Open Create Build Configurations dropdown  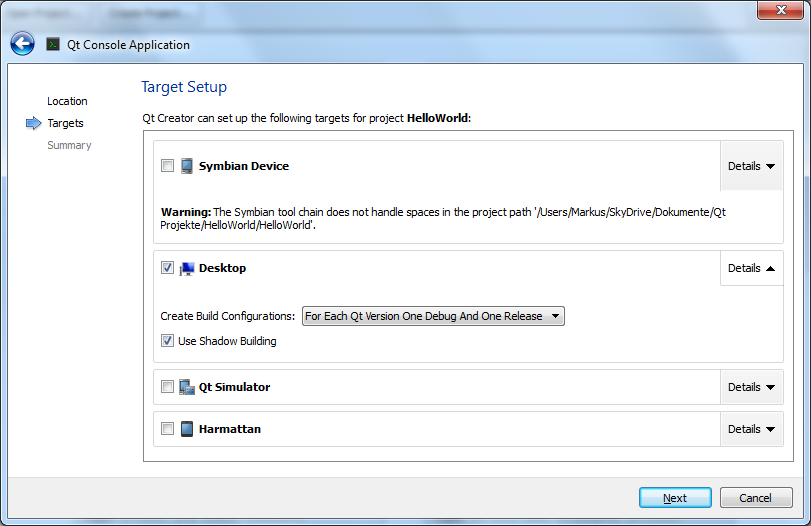[x=433, y=316]
